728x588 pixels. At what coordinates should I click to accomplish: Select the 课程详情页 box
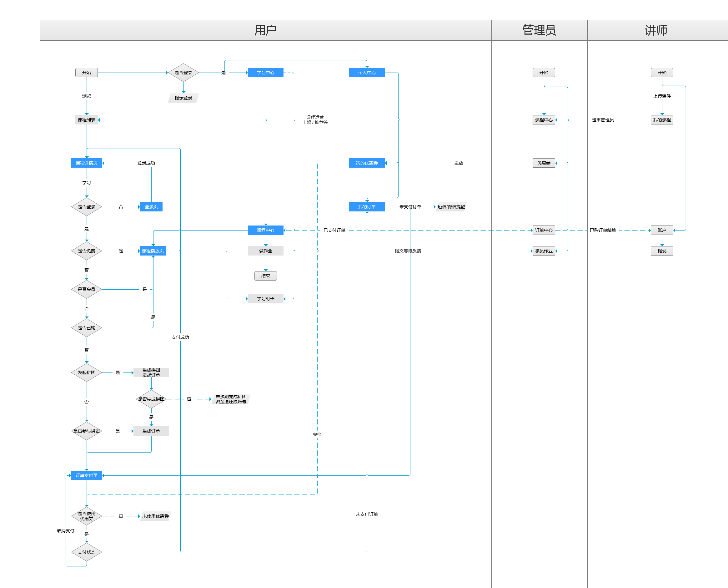click(86, 163)
